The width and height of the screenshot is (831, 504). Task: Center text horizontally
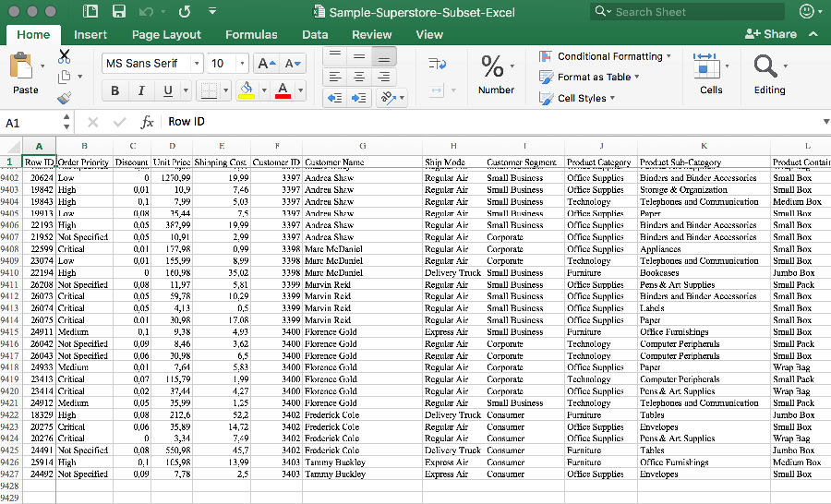coord(359,77)
